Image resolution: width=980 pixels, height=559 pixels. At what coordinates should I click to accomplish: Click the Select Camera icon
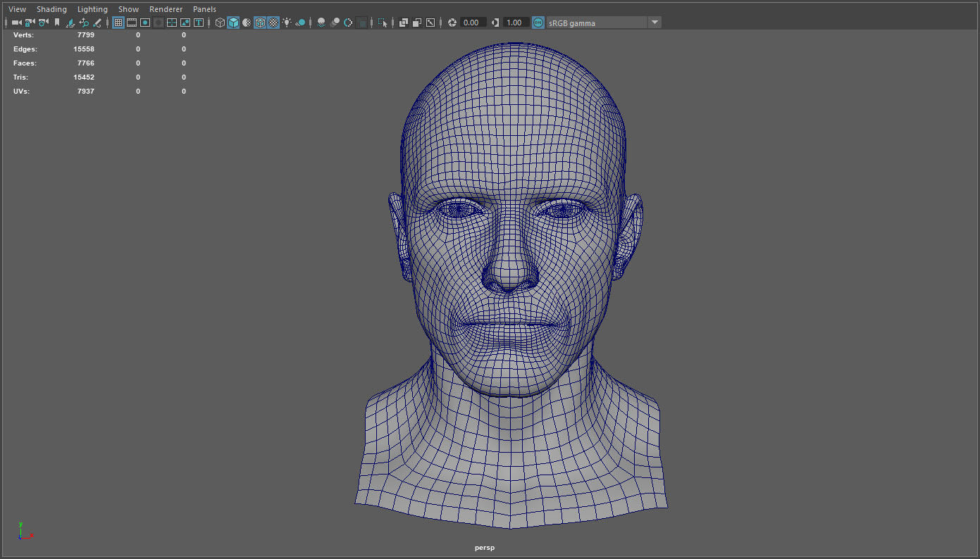tap(16, 23)
